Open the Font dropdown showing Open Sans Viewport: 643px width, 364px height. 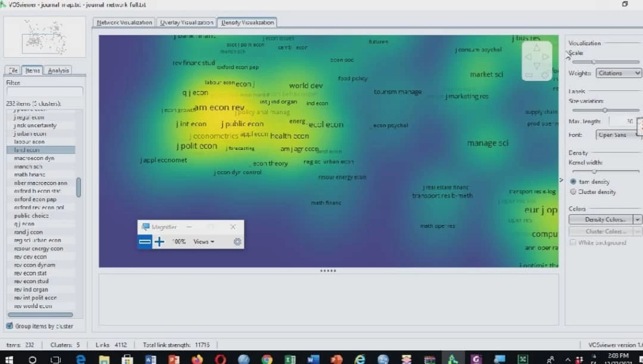pos(618,135)
